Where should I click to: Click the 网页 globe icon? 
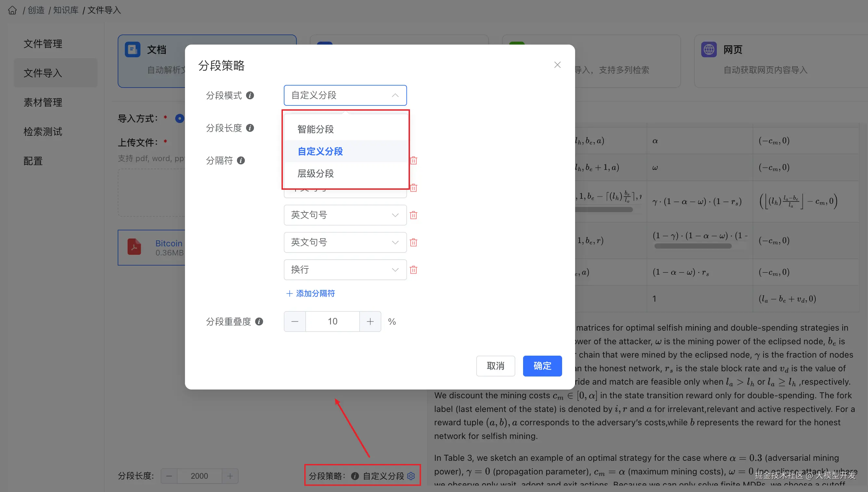pyautogui.click(x=709, y=49)
